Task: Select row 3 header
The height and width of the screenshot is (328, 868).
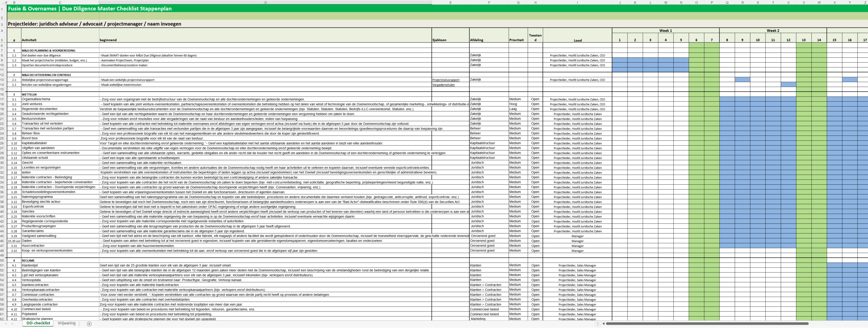Action: 2,24
